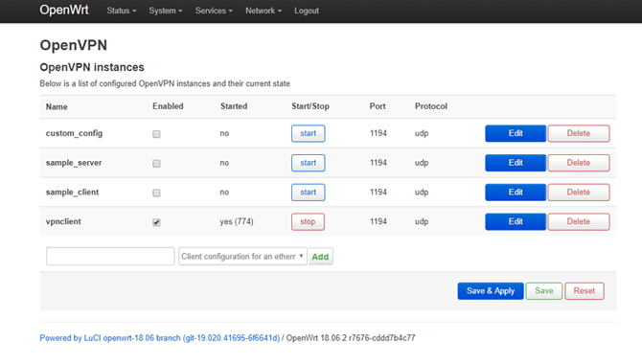Click the green Add button
Screen dimensions: 642x364
click(x=320, y=257)
